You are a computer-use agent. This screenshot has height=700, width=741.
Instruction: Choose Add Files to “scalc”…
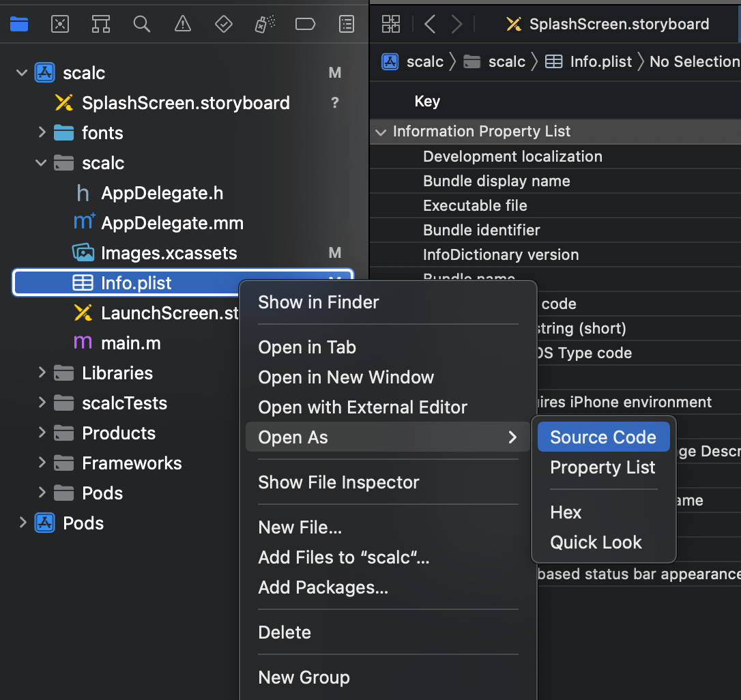pos(388,557)
